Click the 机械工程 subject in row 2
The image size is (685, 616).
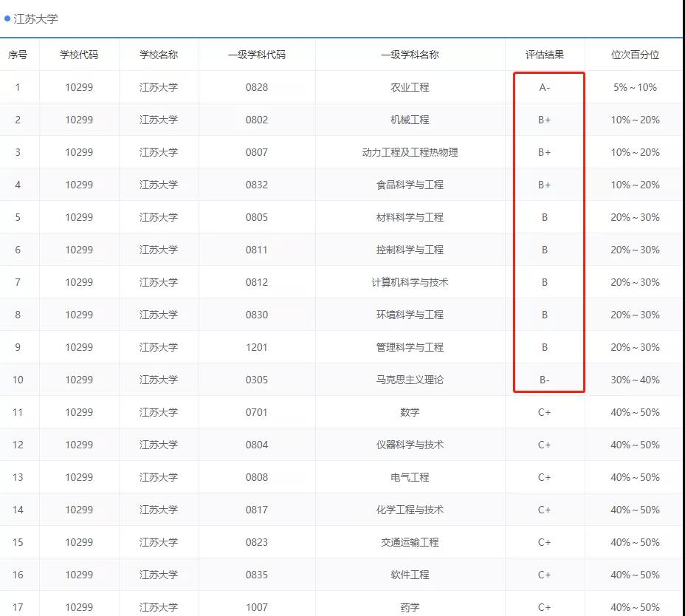click(410, 119)
